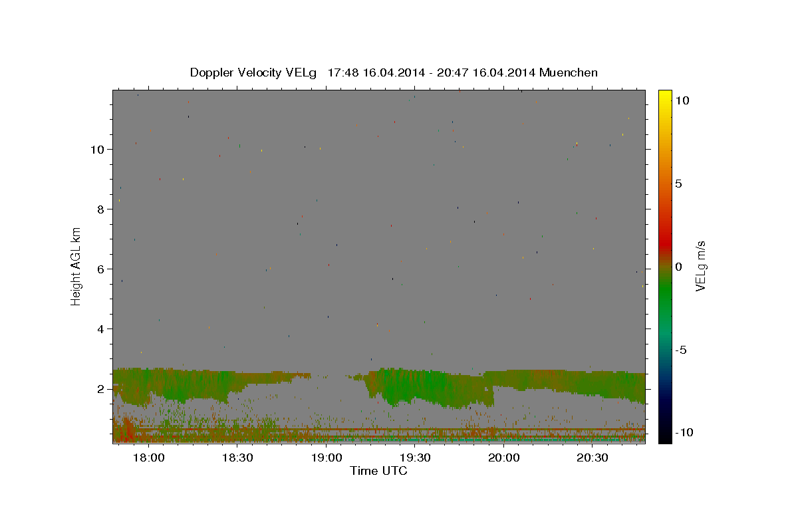The height and width of the screenshot is (532, 798).
Task: Click the 'VELg m/s' colorbar label
Action: [x=700, y=267]
